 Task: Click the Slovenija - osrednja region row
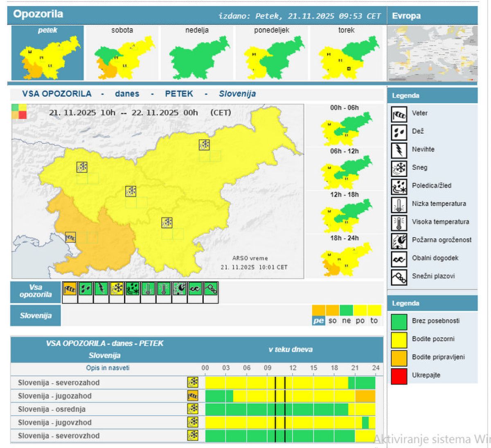(52, 409)
